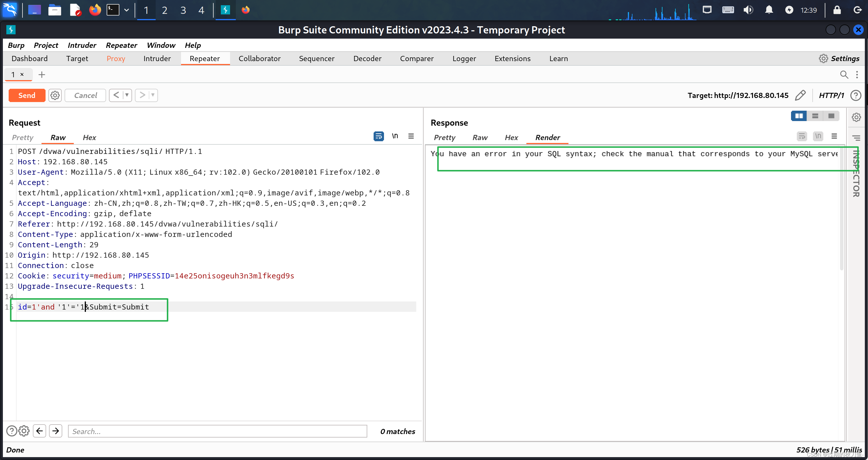
Task: Open the Proxy tab in top navigation
Action: [x=114, y=58]
